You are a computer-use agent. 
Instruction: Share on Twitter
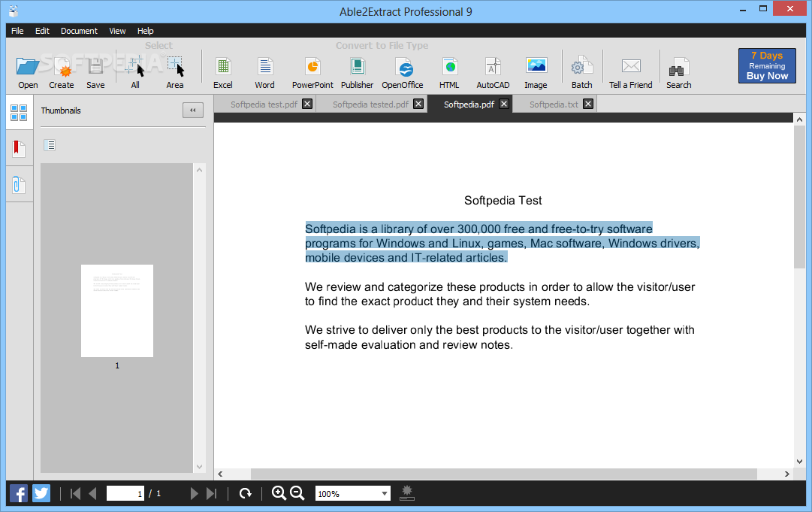[x=41, y=492]
